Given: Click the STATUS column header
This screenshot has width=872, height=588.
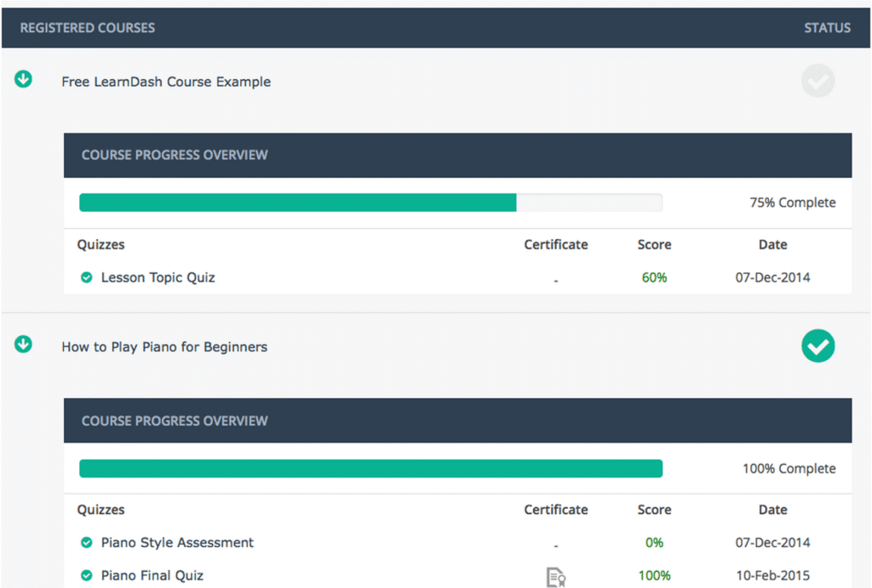Looking at the screenshot, I should point(827,27).
